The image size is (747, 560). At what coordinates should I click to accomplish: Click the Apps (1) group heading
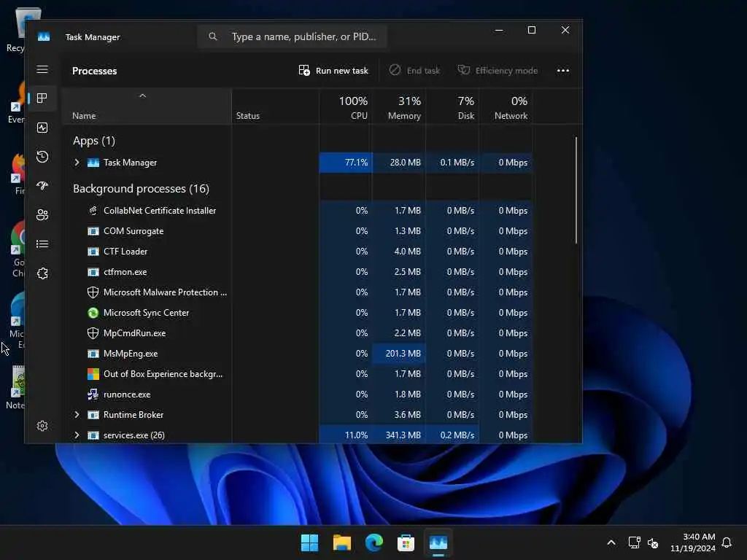94,141
